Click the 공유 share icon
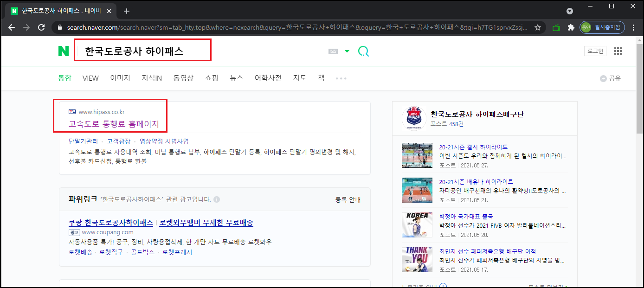The height and width of the screenshot is (288, 644). (610, 78)
